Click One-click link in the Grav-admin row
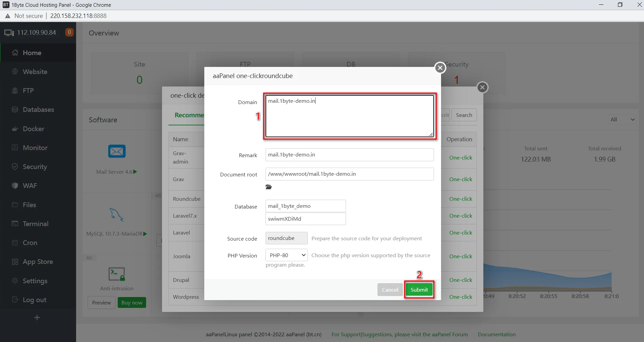This screenshot has height=342, width=644. [x=461, y=157]
